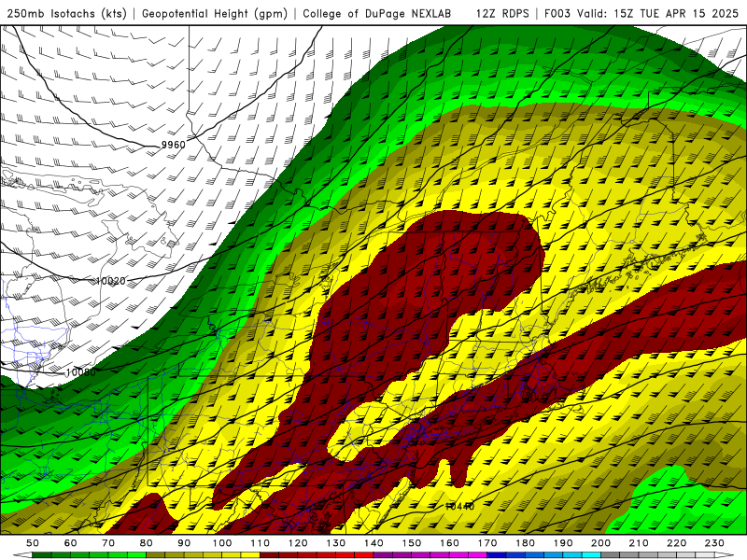747x560 pixels.
Task: Click the '250mb Isotachs (kts)' title text
Action: tap(66, 13)
